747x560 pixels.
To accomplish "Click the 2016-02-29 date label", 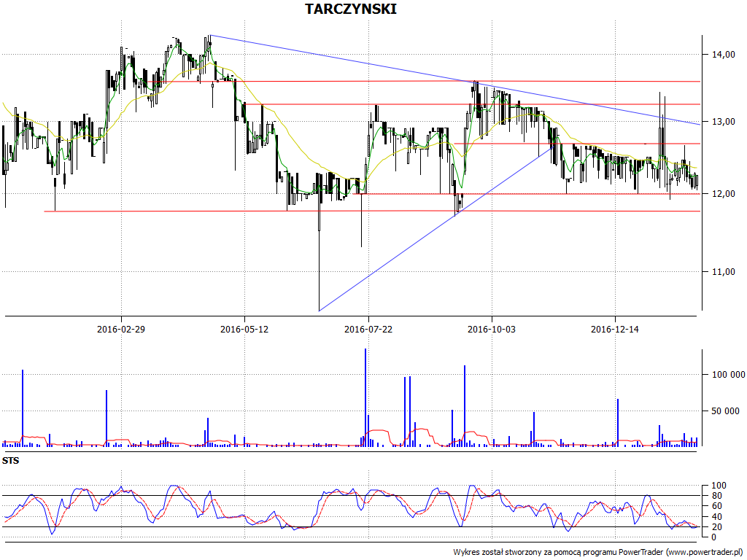I will (121, 329).
